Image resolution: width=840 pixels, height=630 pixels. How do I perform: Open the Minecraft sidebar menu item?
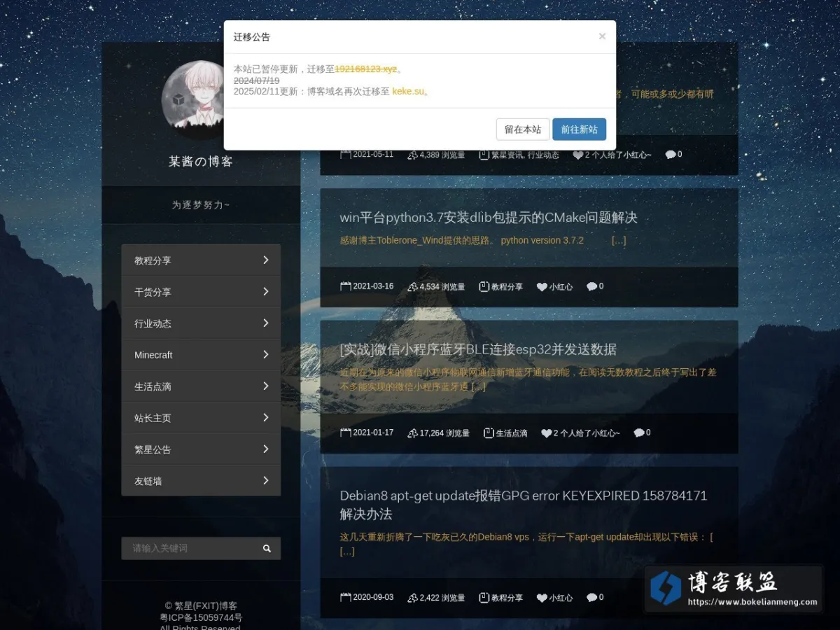(201, 355)
